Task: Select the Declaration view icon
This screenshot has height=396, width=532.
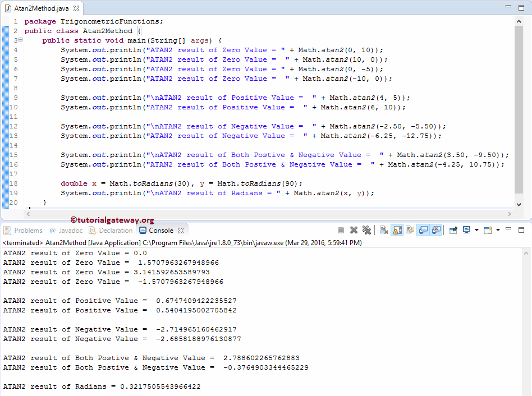Action: coord(111,230)
